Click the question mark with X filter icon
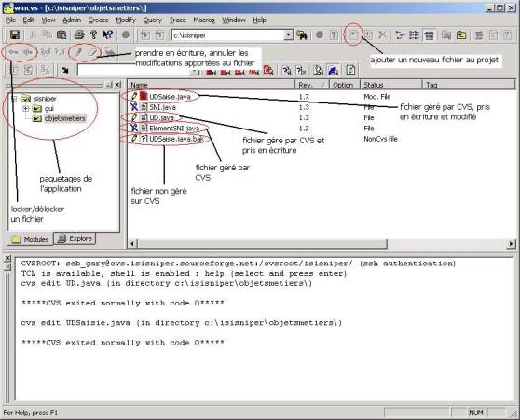520x420 pixels. (301, 70)
